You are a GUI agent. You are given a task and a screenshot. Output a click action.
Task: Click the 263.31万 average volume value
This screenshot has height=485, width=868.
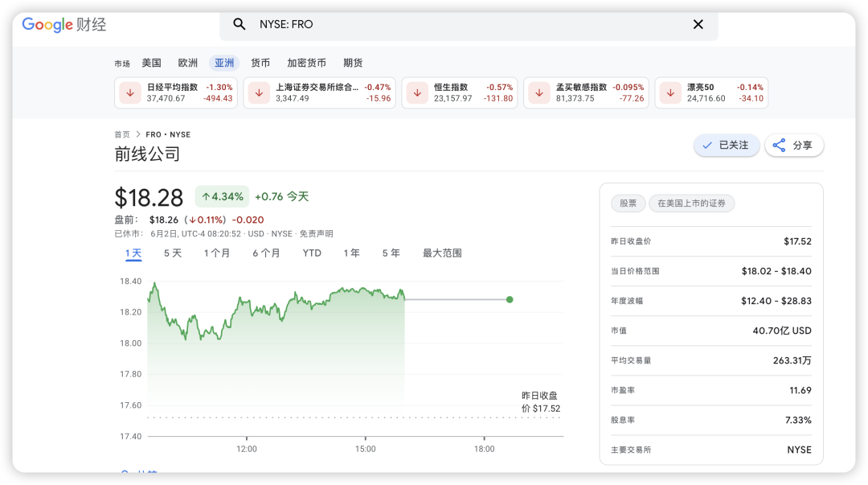point(792,361)
